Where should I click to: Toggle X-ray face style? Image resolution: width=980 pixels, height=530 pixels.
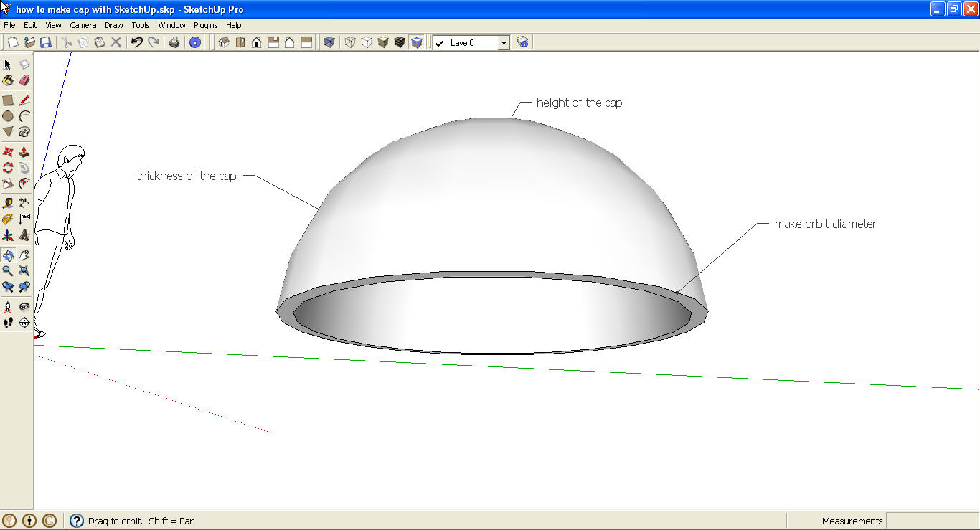(329, 42)
